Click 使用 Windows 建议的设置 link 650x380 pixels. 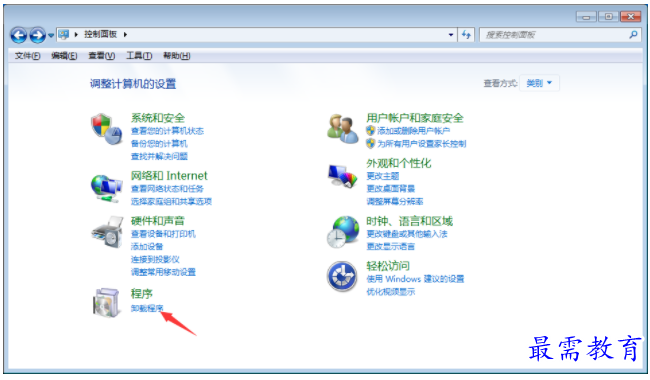pyautogui.click(x=415, y=279)
